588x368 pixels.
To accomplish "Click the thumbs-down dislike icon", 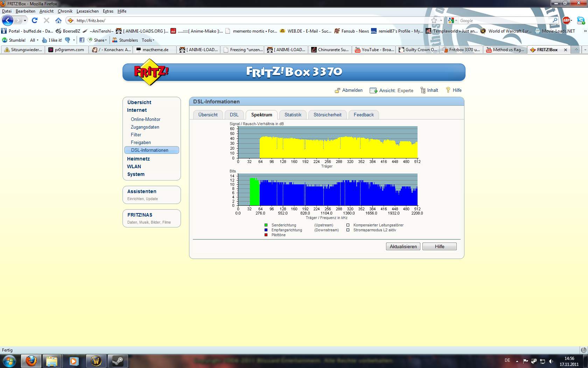I will point(68,40).
